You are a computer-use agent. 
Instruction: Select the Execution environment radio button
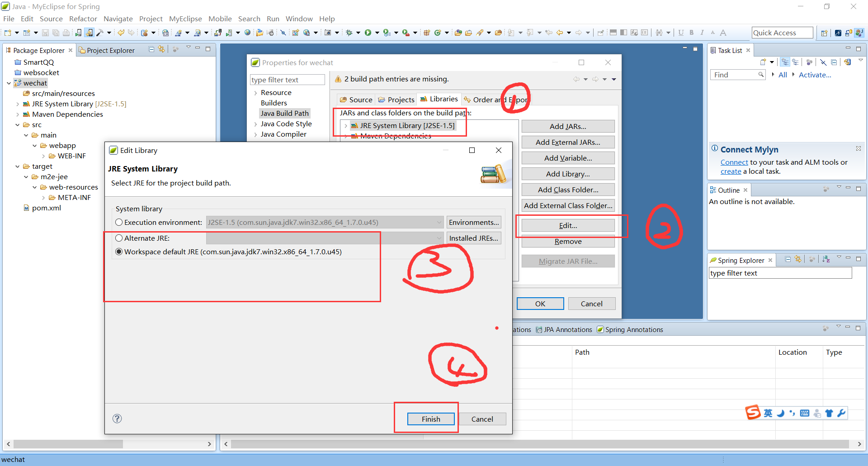tap(119, 222)
